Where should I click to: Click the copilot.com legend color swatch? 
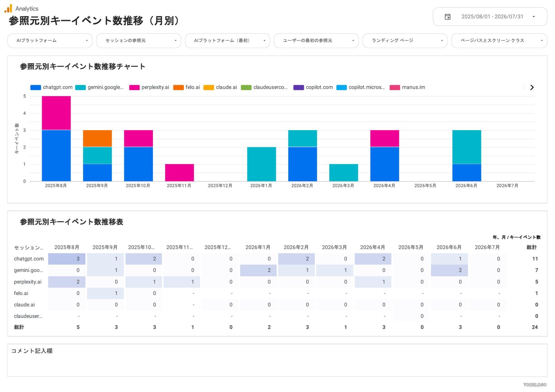(x=299, y=87)
